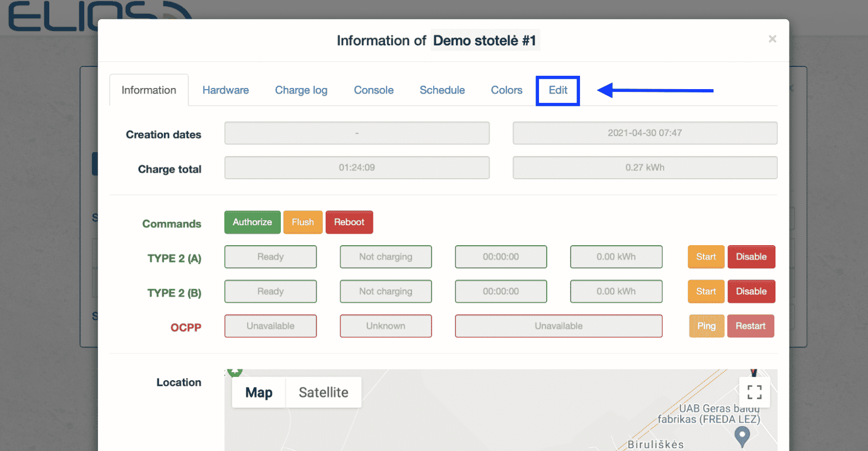Click the wide OCPP Unavailable field

coord(558,326)
